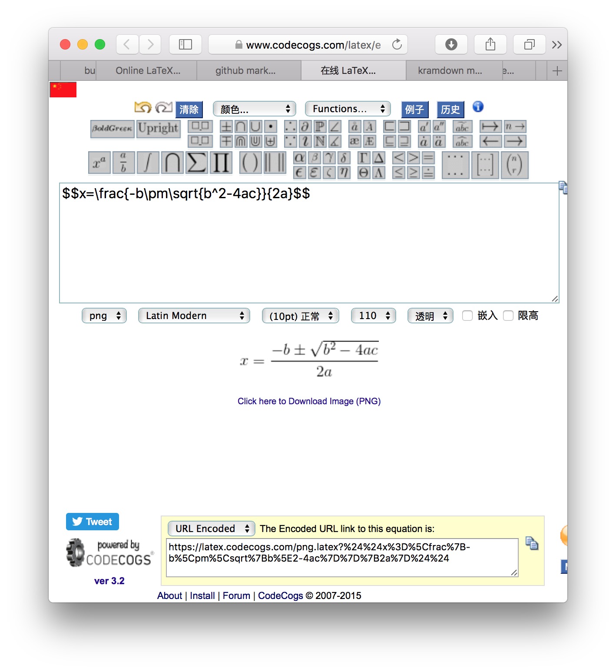Insert the Greek letter alpha
This screenshot has height=672, width=616.
click(298, 158)
